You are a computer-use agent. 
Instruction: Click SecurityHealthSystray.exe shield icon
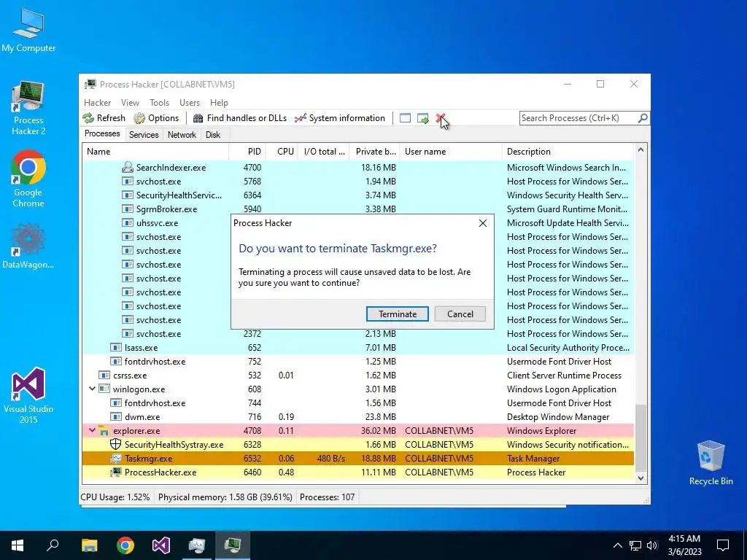115,444
